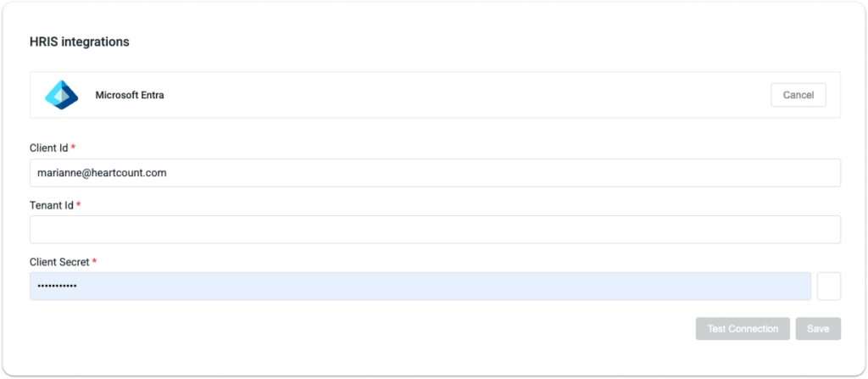Save the HRIS integration settings
868x379 pixels.
click(818, 329)
